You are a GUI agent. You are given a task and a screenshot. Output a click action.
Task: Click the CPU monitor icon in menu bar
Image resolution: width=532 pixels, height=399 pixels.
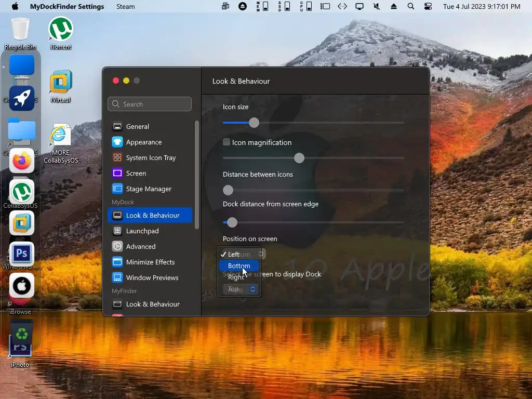point(305,6)
